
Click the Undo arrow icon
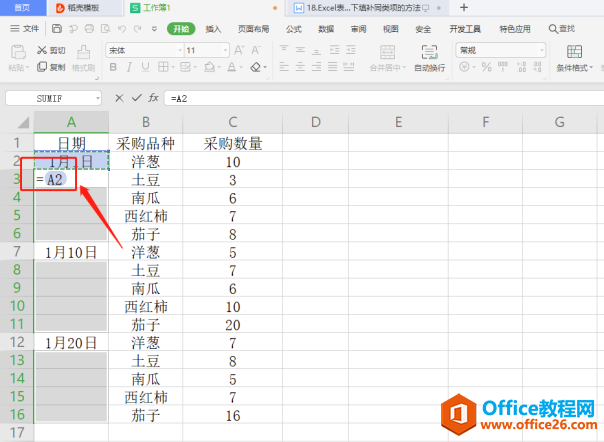pyautogui.click(x=122, y=29)
